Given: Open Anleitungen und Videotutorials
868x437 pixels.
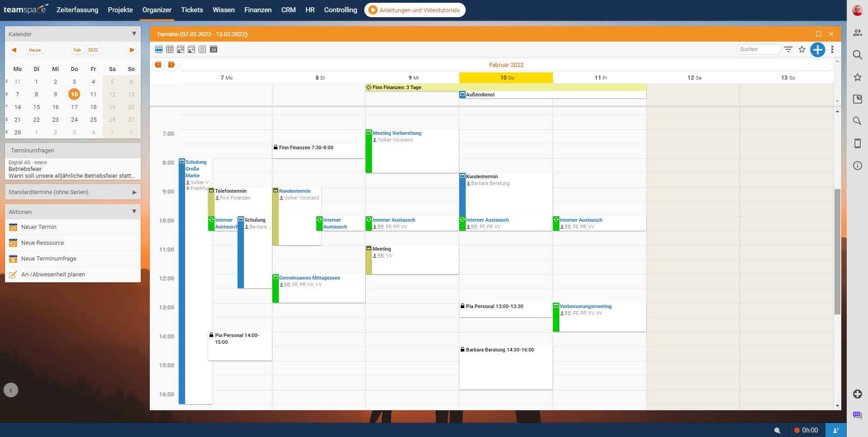Looking at the screenshot, I should pyautogui.click(x=415, y=10).
